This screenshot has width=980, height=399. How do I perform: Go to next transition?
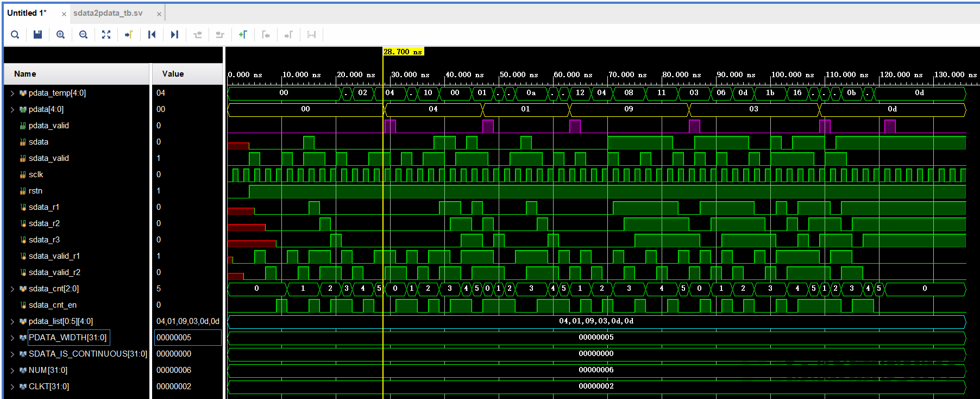tap(220, 35)
